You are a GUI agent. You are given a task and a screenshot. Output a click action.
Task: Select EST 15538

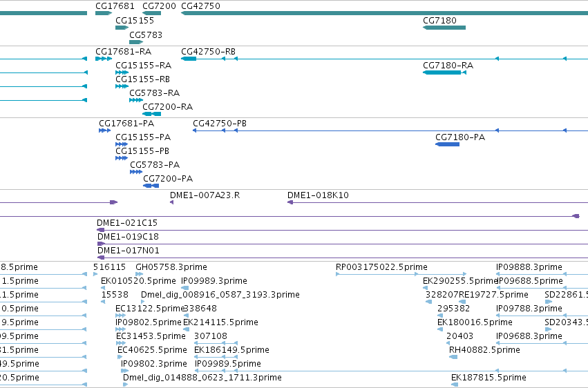pos(103,302)
